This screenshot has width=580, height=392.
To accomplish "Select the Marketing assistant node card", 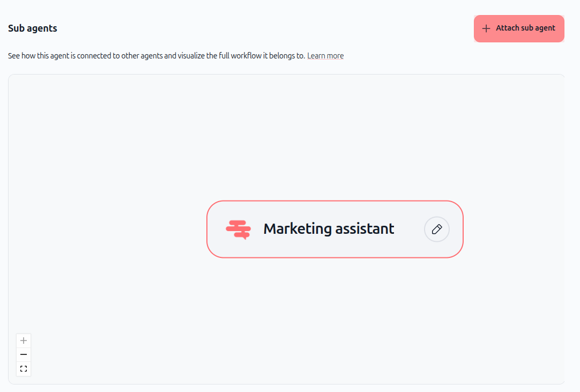I will 334,229.
